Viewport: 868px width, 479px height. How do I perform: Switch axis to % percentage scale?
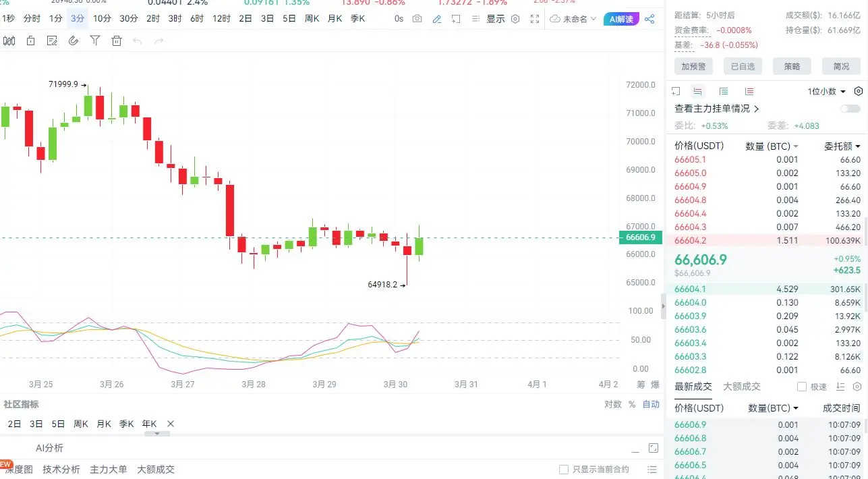pyautogui.click(x=632, y=404)
